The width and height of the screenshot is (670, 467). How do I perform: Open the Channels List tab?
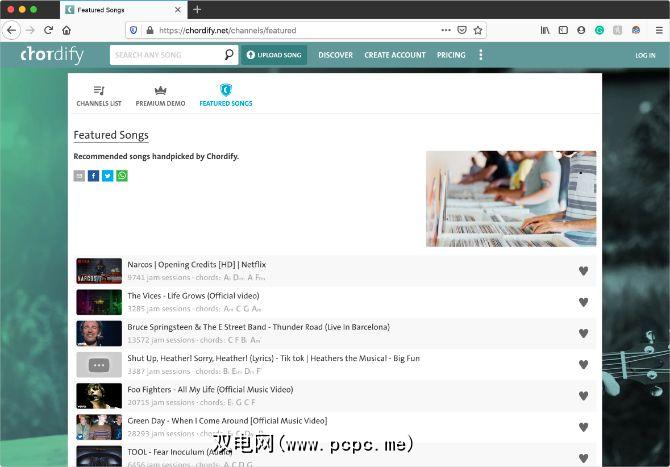point(99,96)
